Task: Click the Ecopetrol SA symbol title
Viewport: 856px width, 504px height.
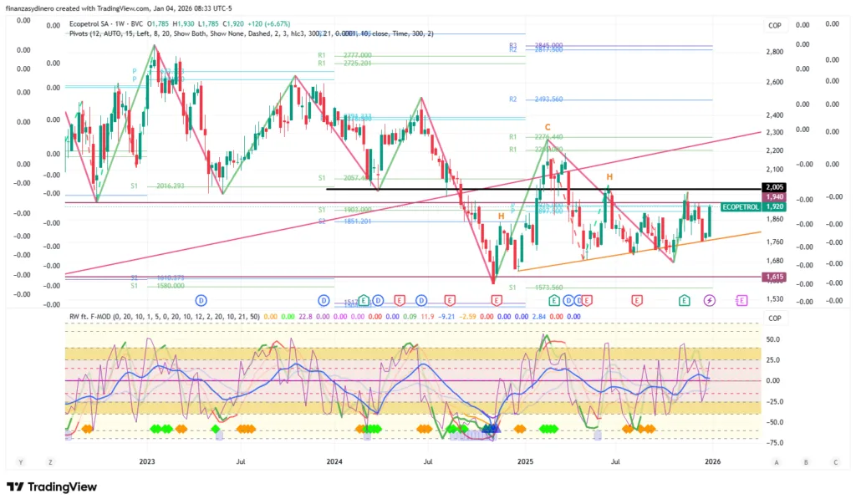Action: coord(94,23)
